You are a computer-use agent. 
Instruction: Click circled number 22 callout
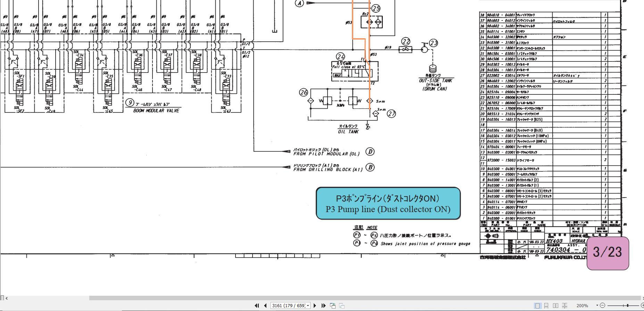tap(405, 41)
